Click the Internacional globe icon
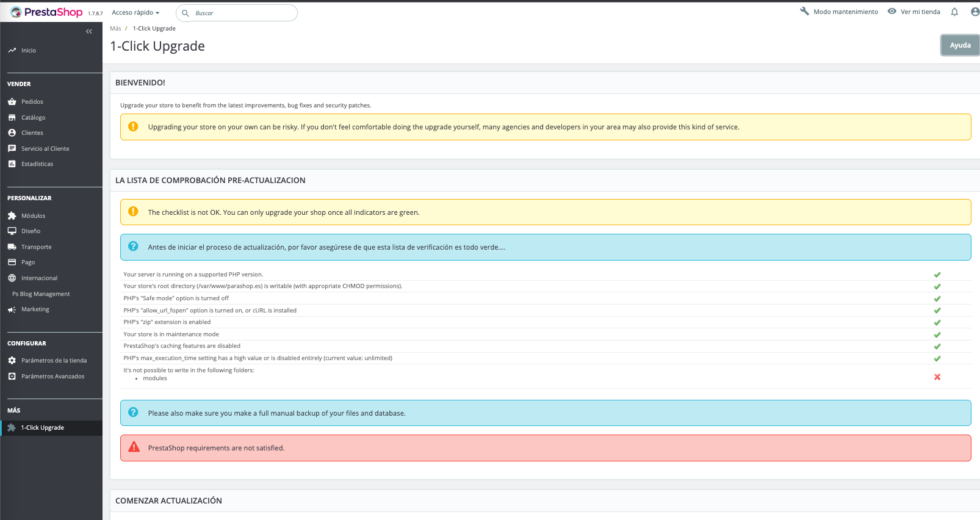The height and width of the screenshot is (520, 980). coord(12,278)
